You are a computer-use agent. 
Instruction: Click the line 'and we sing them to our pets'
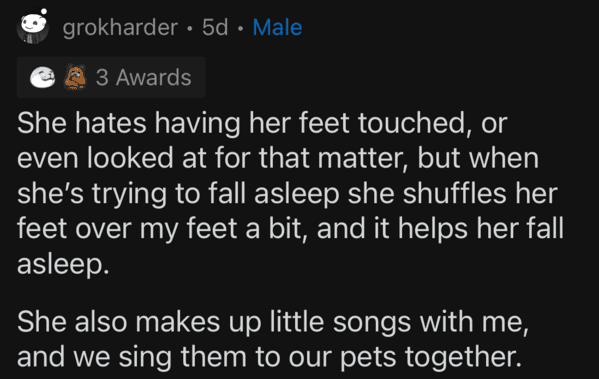tap(269, 357)
